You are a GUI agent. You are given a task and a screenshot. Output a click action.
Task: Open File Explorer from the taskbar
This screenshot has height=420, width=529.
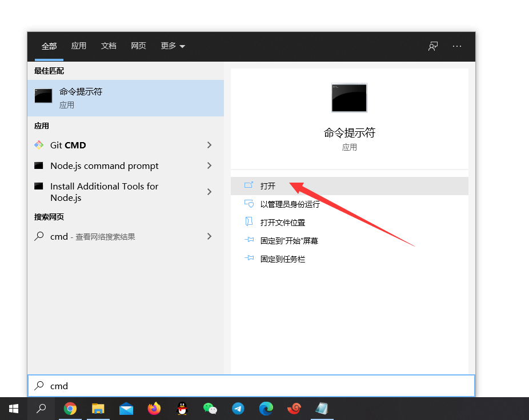click(x=98, y=409)
